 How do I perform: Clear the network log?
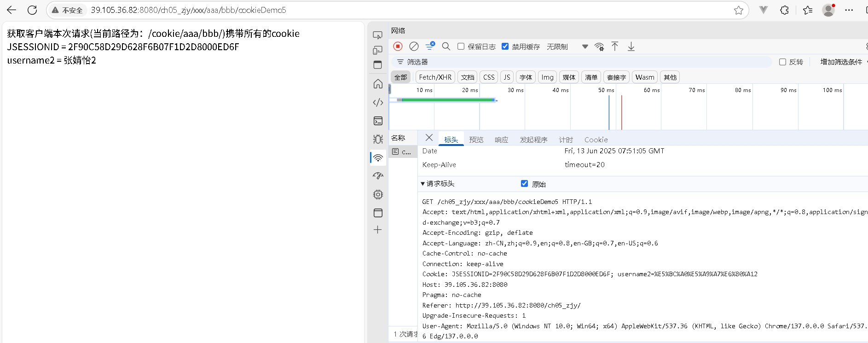414,47
